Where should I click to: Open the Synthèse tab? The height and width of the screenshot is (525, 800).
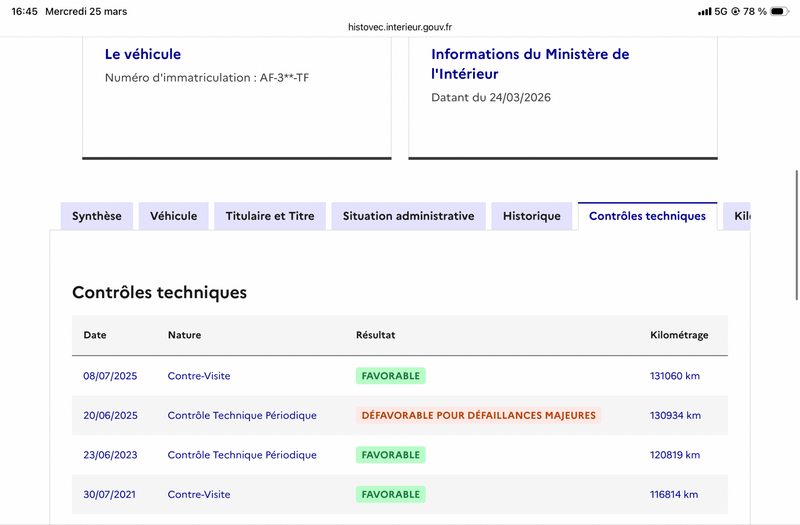97,216
